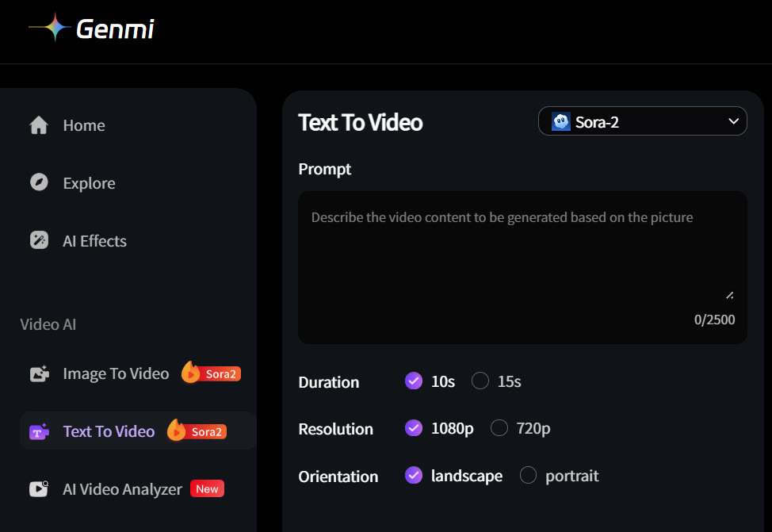Click the AI Effects wand icon

38,240
